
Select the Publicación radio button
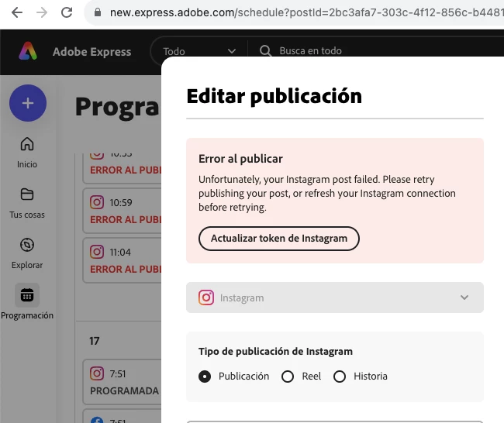pyautogui.click(x=205, y=377)
